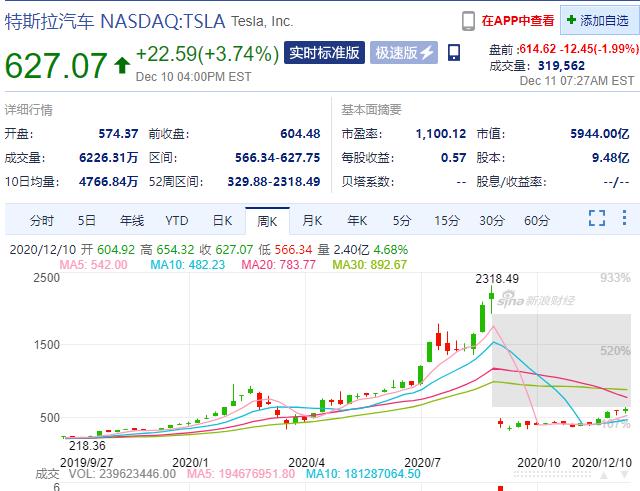Open the 60分 interval tab
This screenshot has height=491, width=640.
537,221
